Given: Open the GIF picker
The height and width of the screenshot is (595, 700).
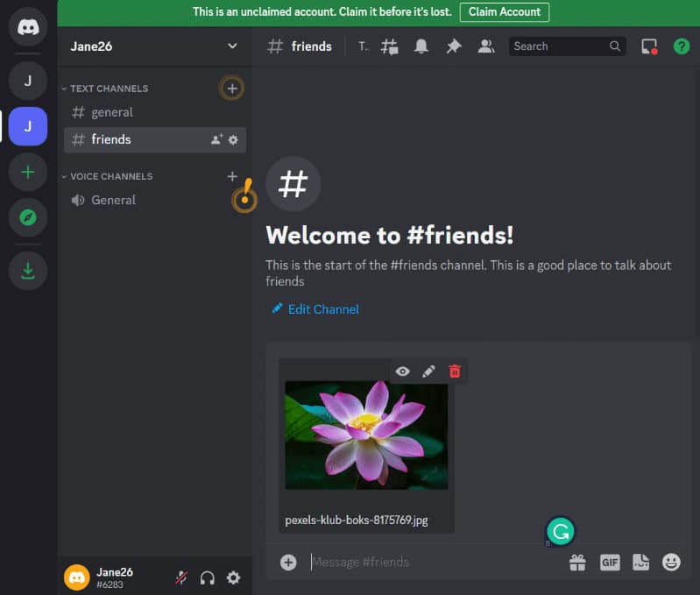Looking at the screenshot, I should point(610,563).
